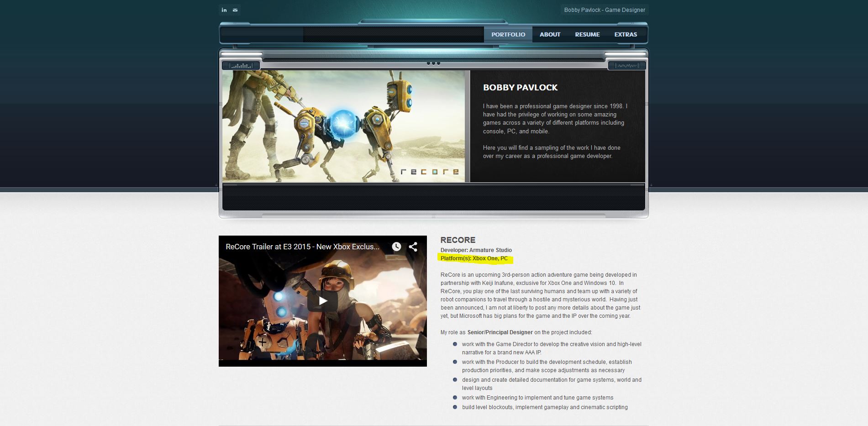
Task: Click the bullet about detailed documentation for game systems
Action: pos(551,384)
